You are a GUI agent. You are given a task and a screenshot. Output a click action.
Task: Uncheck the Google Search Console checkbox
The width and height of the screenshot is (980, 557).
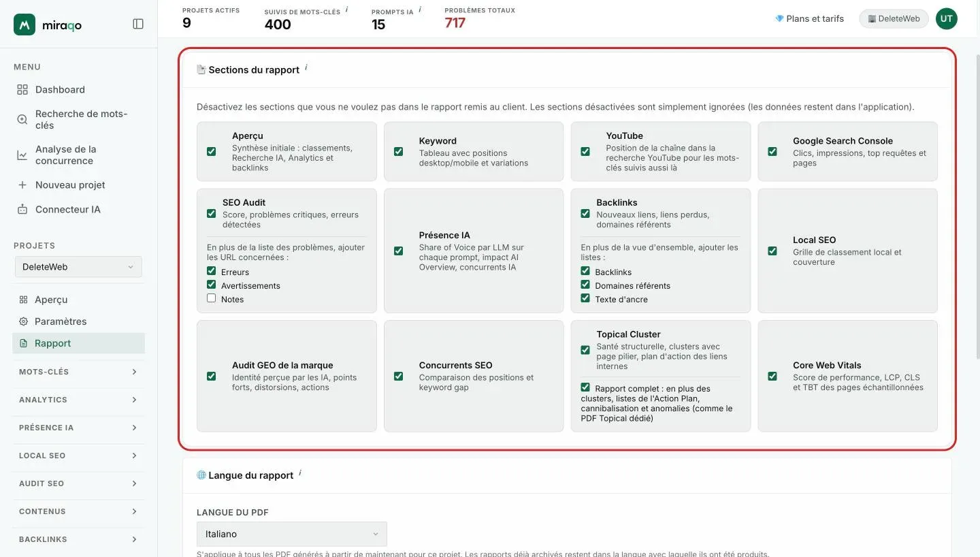772,151
